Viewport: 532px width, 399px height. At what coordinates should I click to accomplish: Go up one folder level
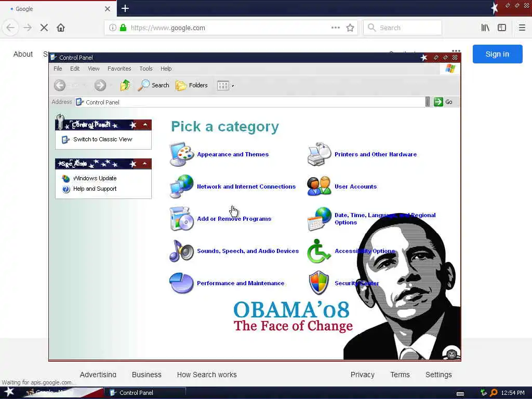point(125,85)
